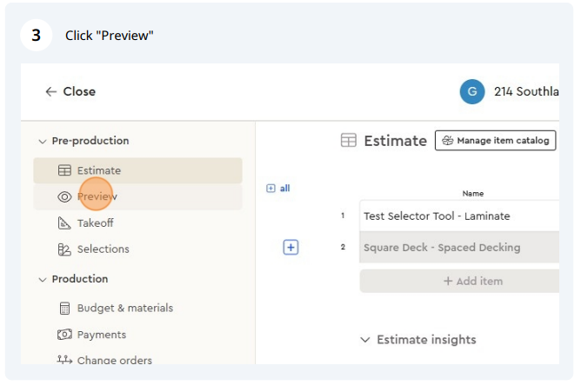Screen dimensions: 581x392
Task: Click the Preview eye icon
Action: click(64, 197)
